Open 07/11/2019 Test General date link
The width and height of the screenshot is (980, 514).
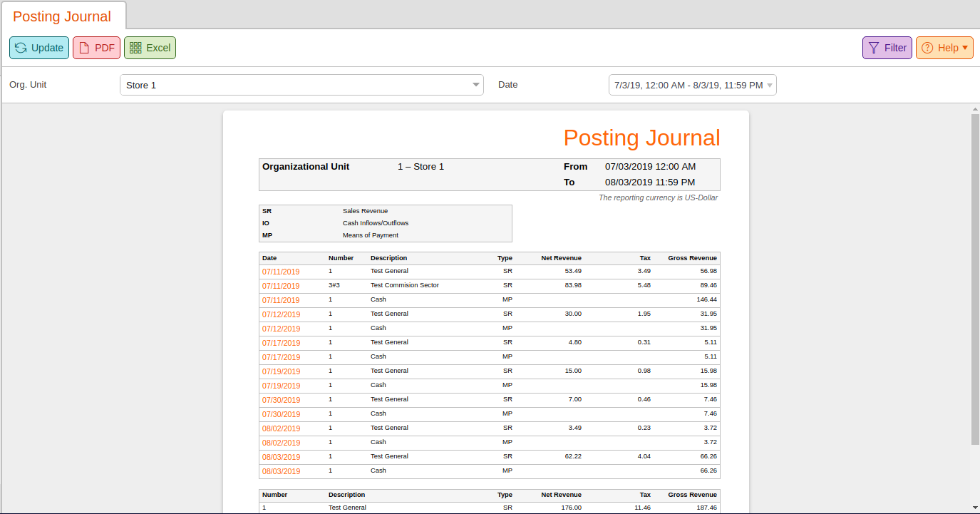coord(281,272)
